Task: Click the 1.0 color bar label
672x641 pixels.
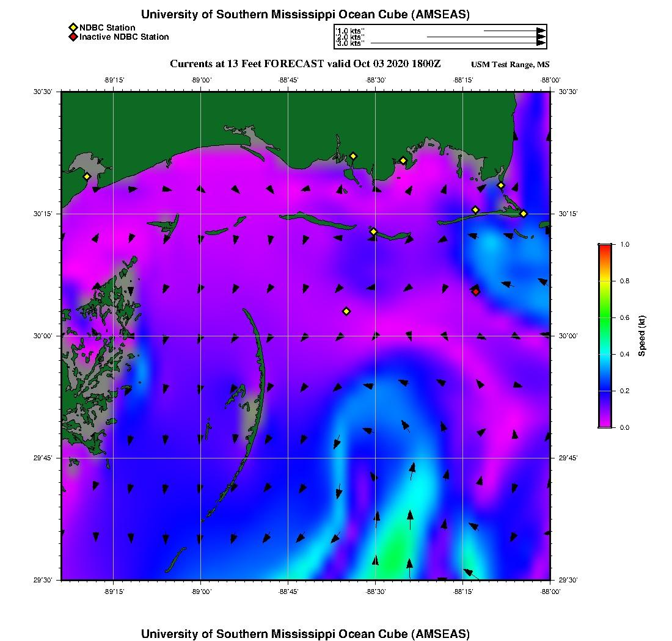Action: (x=624, y=245)
